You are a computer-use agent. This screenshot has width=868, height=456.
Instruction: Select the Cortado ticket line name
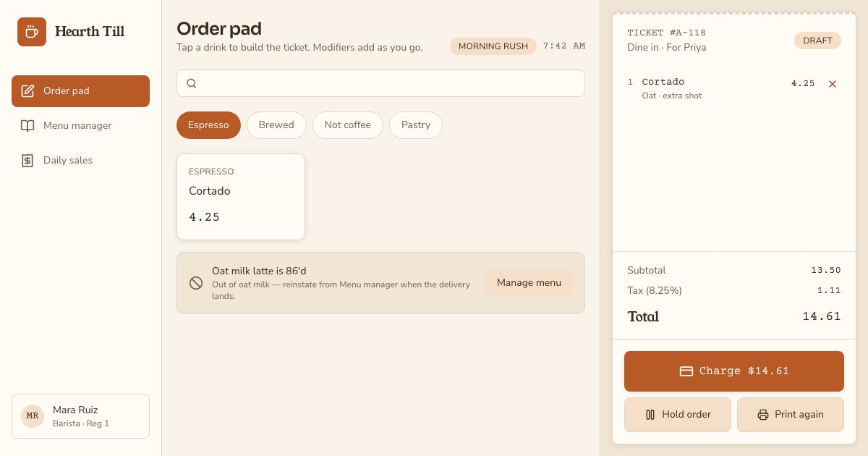pyautogui.click(x=663, y=82)
